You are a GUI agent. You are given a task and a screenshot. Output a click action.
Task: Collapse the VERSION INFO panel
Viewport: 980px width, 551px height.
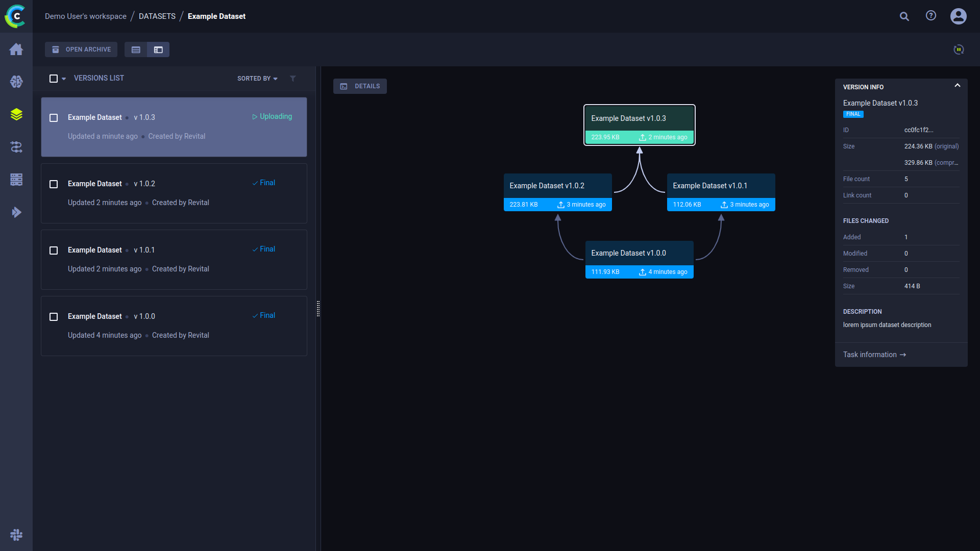click(958, 86)
